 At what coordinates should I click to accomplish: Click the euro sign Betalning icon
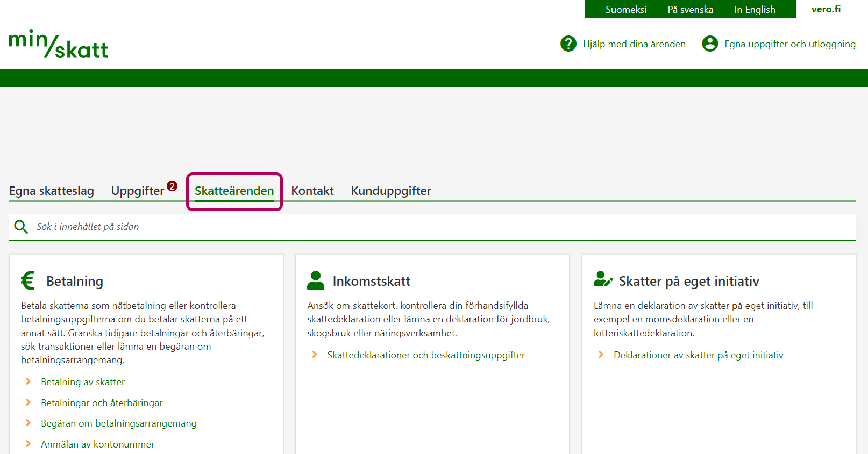click(28, 280)
